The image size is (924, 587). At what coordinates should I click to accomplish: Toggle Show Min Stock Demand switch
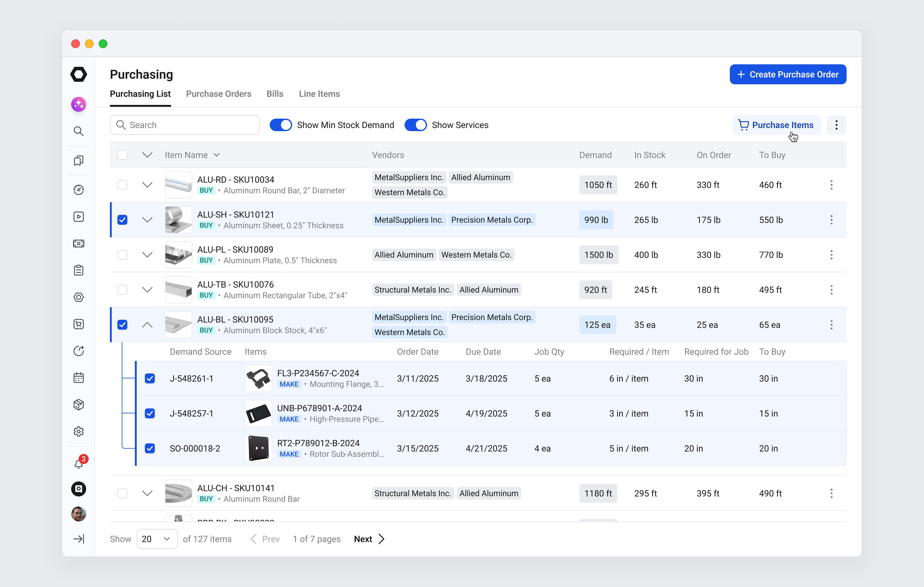click(x=281, y=125)
